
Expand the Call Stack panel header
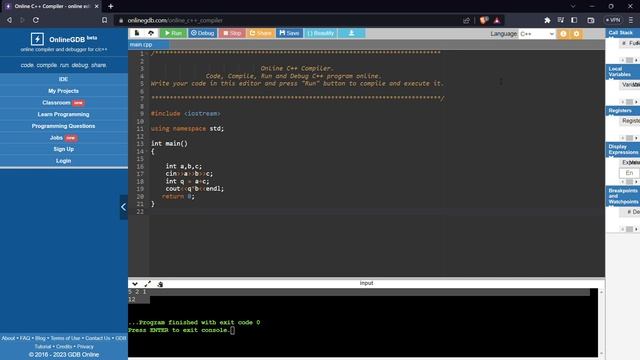(x=623, y=33)
